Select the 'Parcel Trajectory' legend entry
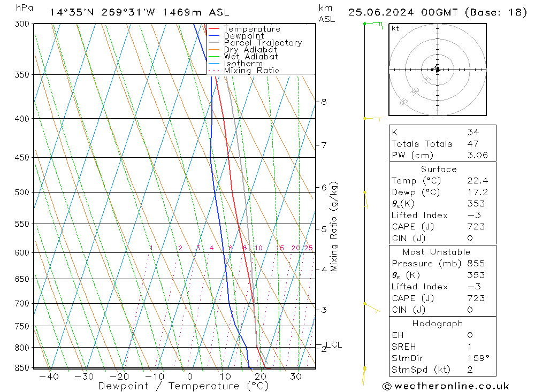 (263, 43)
